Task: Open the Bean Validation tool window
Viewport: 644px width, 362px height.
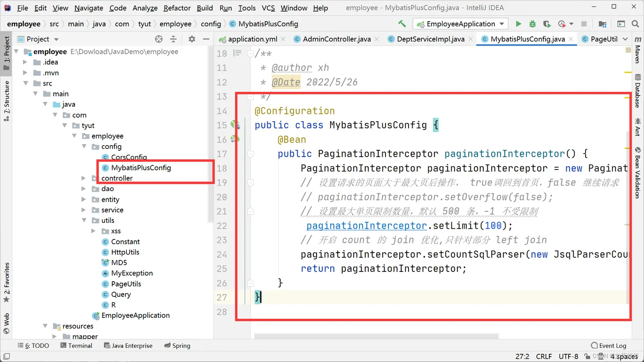Action: coord(638,172)
